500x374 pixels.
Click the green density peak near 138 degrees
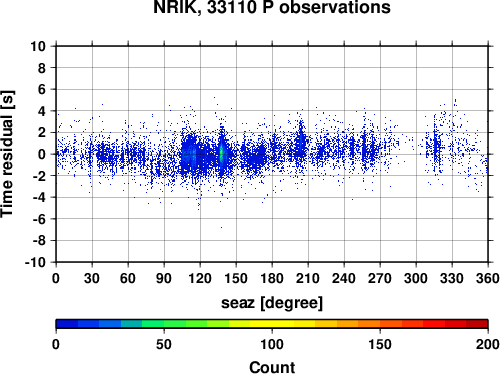click(221, 153)
